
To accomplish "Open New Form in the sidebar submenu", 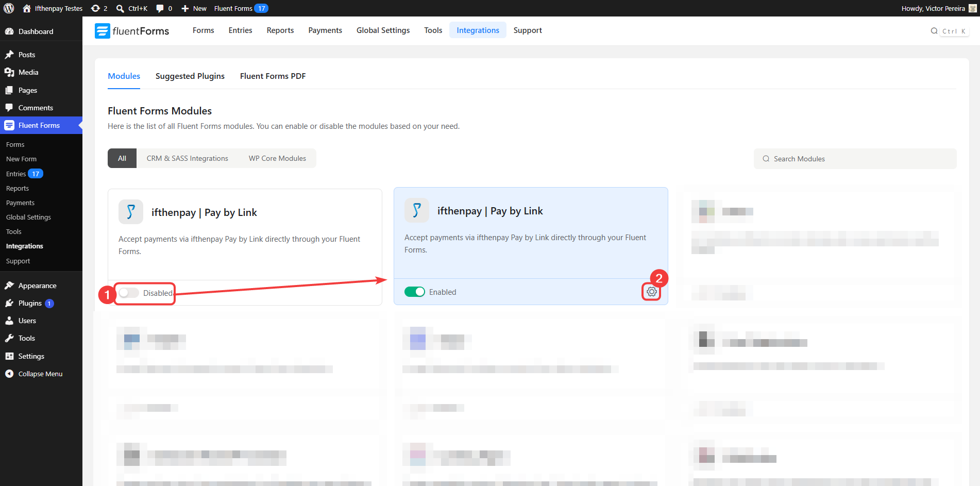I will pyautogui.click(x=21, y=159).
